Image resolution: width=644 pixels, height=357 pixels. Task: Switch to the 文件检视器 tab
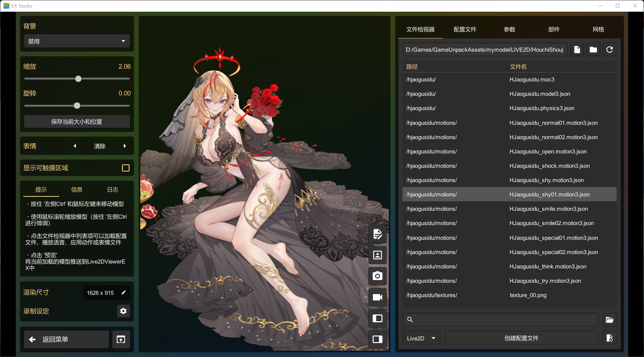point(421,29)
